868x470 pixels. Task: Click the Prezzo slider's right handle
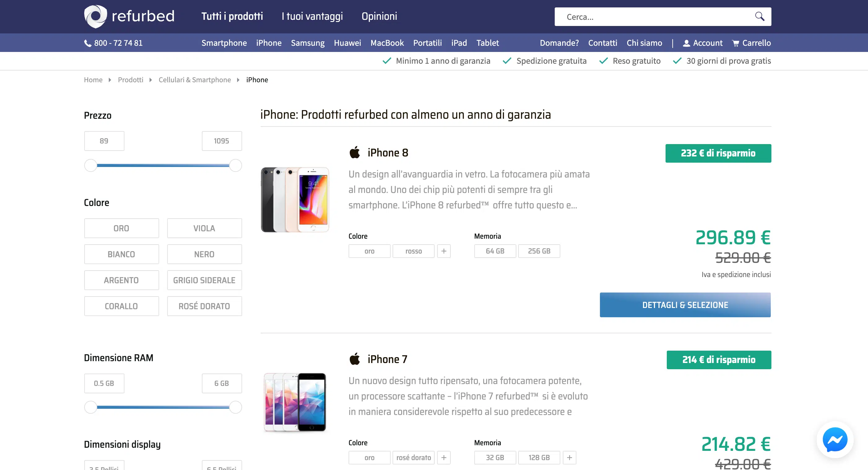[x=235, y=165]
